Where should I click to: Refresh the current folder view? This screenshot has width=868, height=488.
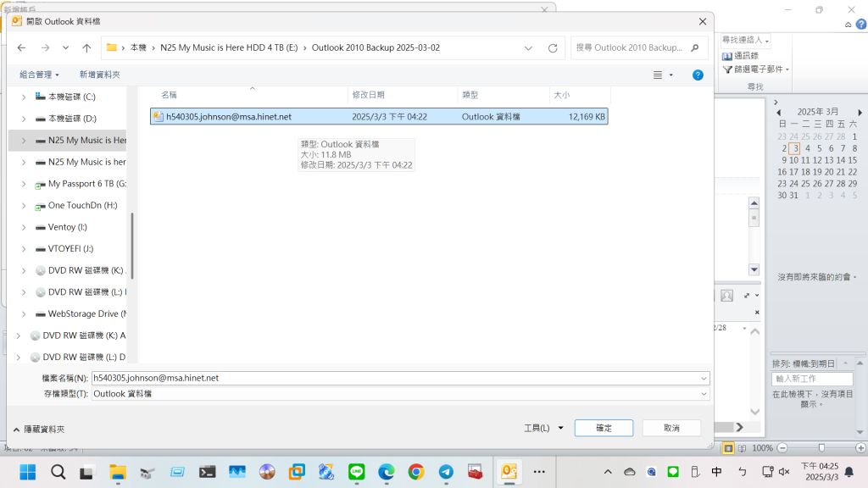tap(553, 47)
